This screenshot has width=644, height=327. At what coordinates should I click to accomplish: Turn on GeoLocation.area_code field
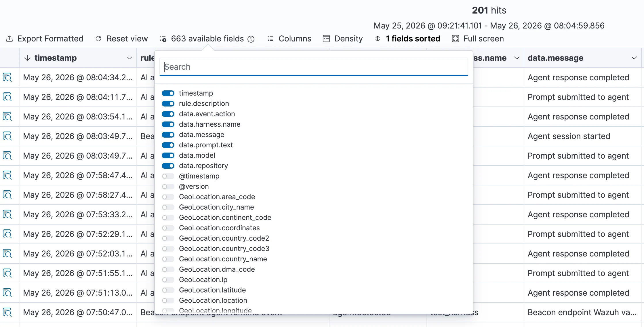point(168,197)
